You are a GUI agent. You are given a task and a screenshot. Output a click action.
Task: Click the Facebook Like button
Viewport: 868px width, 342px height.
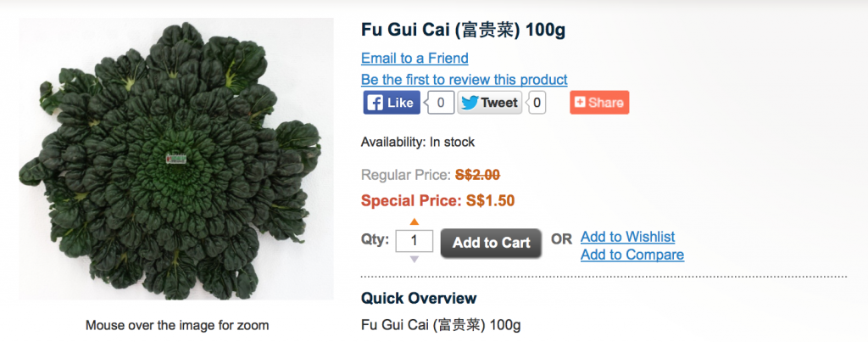(392, 103)
